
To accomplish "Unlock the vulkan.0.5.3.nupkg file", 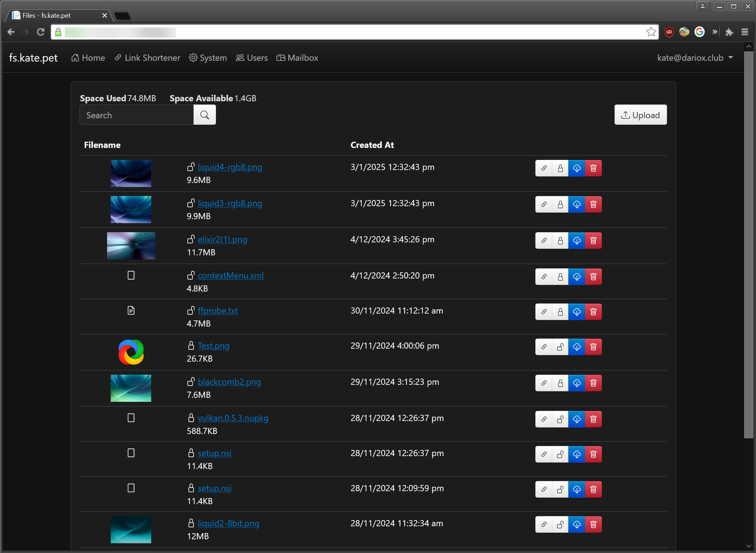I will [560, 419].
